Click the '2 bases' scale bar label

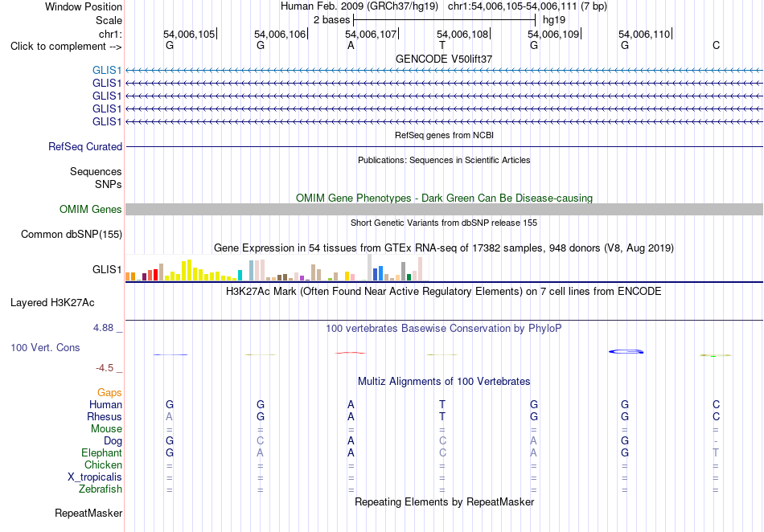pos(331,20)
